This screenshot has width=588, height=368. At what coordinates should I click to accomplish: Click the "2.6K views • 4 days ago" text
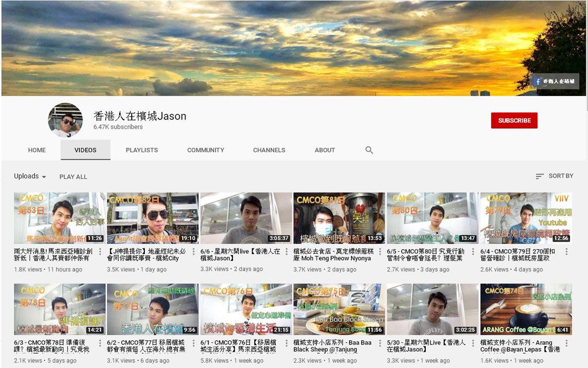511,269
